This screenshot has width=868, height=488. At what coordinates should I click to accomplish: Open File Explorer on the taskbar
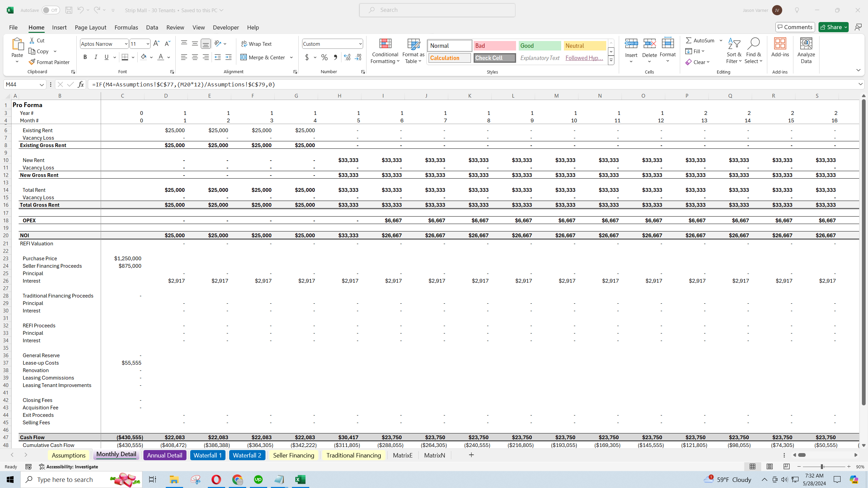click(x=174, y=480)
